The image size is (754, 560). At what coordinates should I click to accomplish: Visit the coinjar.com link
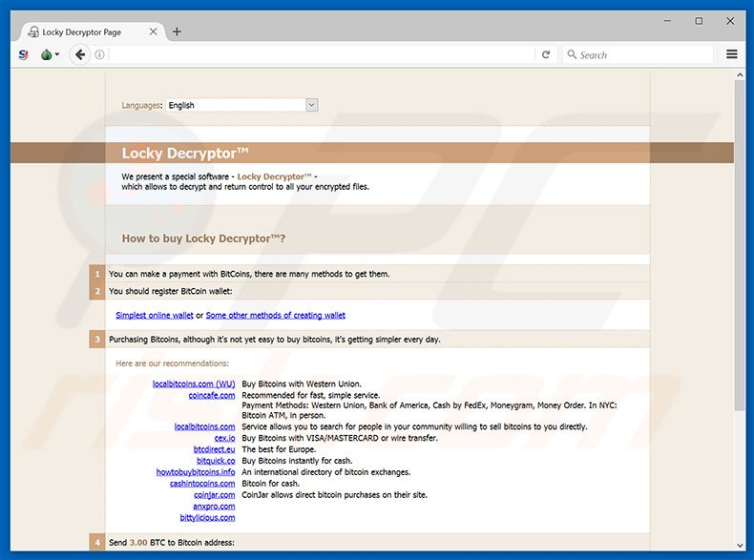click(215, 495)
